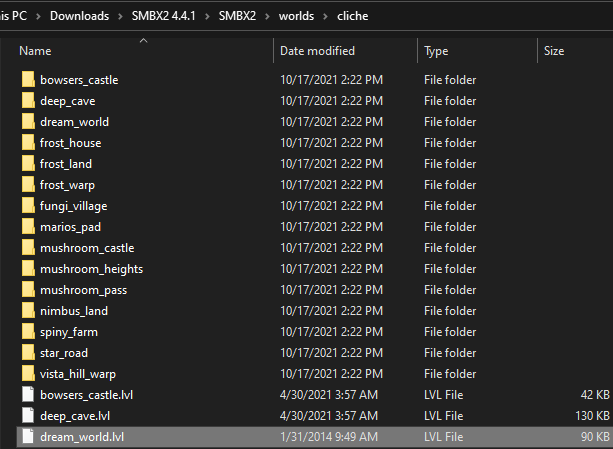Image resolution: width=613 pixels, height=449 pixels.
Task: Expand the chevron after Downloads in the path
Action: pyautogui.click(x=120, y=16)
